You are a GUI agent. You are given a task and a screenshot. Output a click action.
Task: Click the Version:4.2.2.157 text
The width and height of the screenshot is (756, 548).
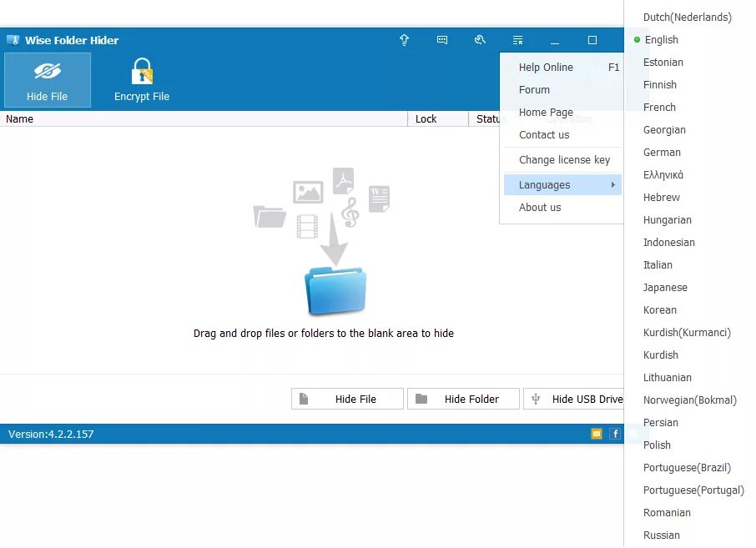point(51,434)
